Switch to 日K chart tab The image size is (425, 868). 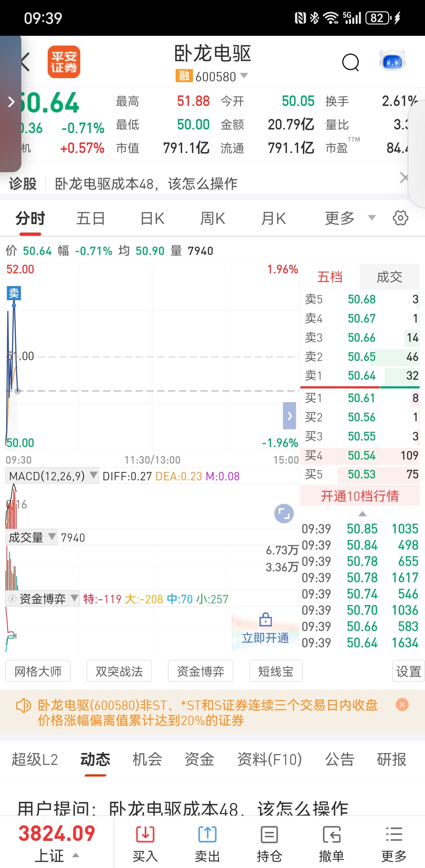tap(153, 218)
